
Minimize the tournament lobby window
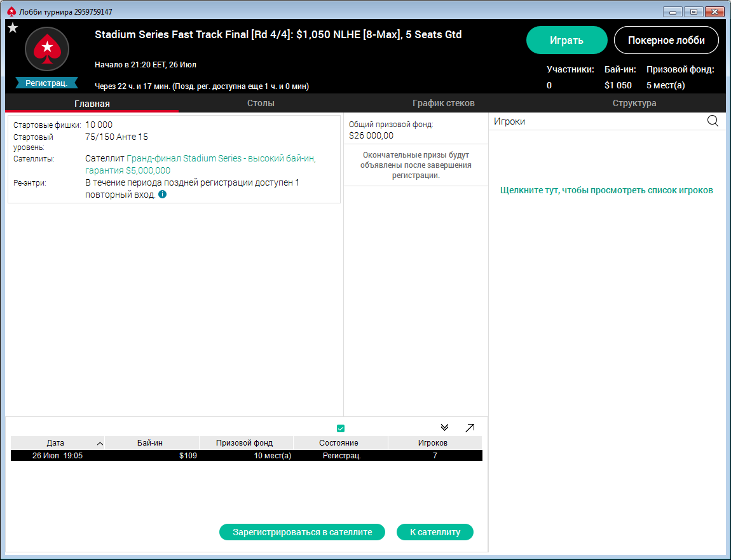pyautogui.click(x=673, y=11)
